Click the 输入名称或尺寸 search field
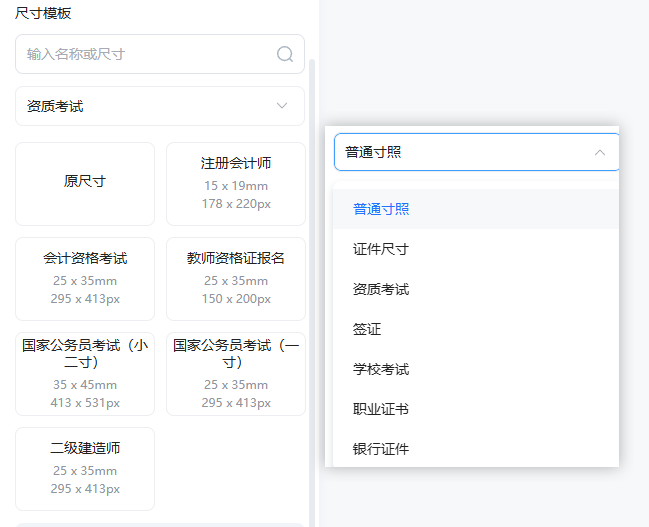 (160, 54)
